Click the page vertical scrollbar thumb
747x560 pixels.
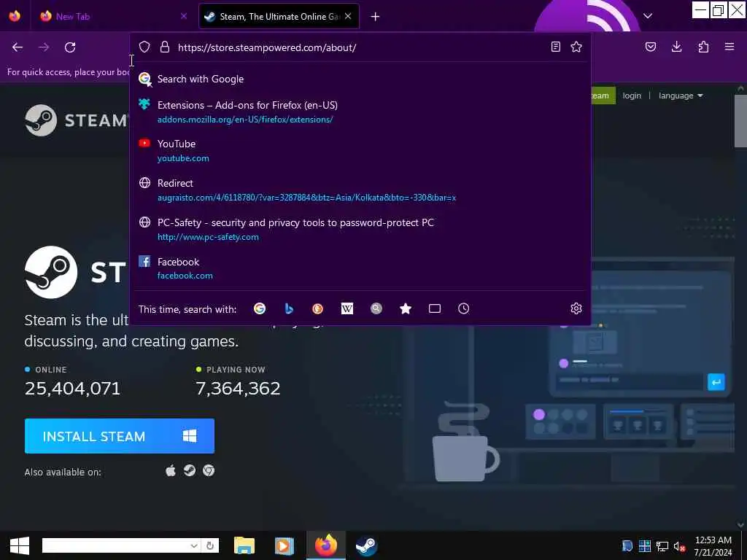pos(740,121)
